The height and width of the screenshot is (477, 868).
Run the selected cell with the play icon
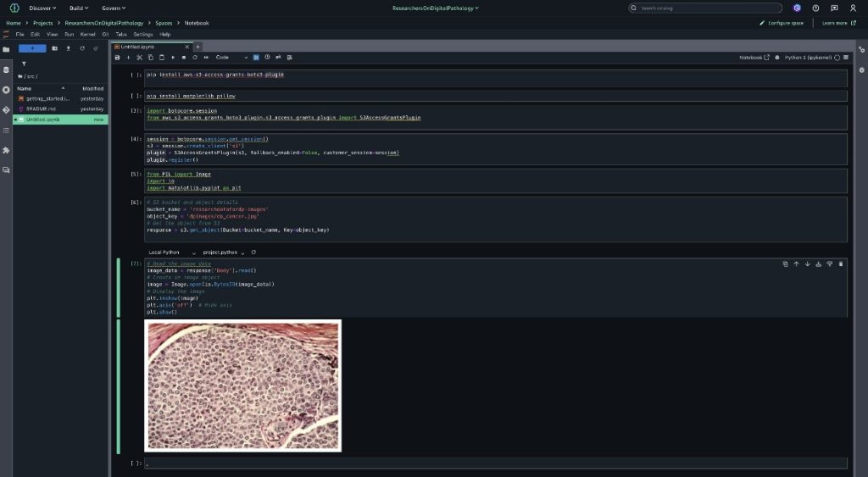coord(173,58)
